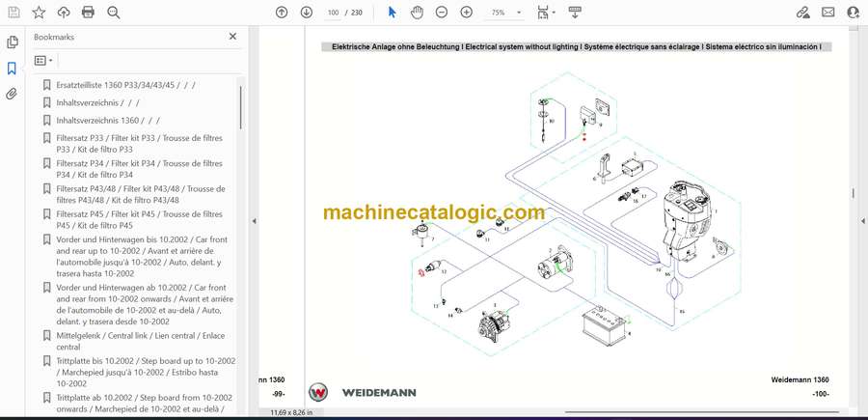Viewport: 868px width, 420px height.
Task: Open the share link icon
Action: tap(802, 13)
